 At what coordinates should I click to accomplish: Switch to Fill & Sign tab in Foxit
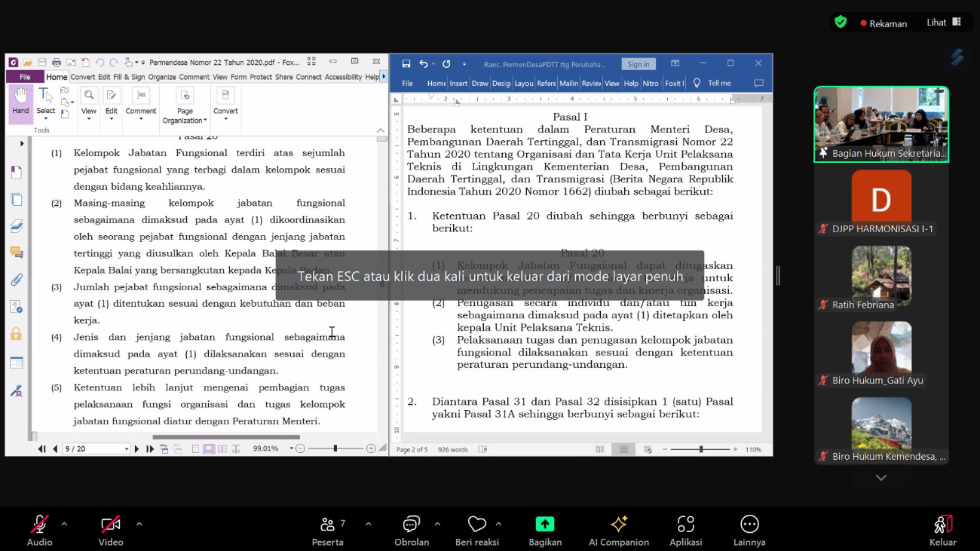point(129,77)
